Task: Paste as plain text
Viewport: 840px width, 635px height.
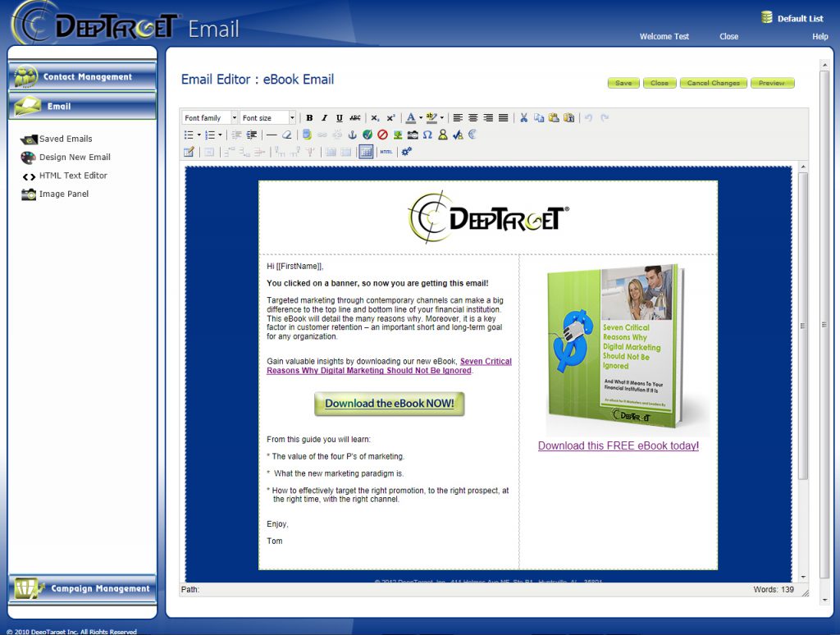Action: coord(569,118)
